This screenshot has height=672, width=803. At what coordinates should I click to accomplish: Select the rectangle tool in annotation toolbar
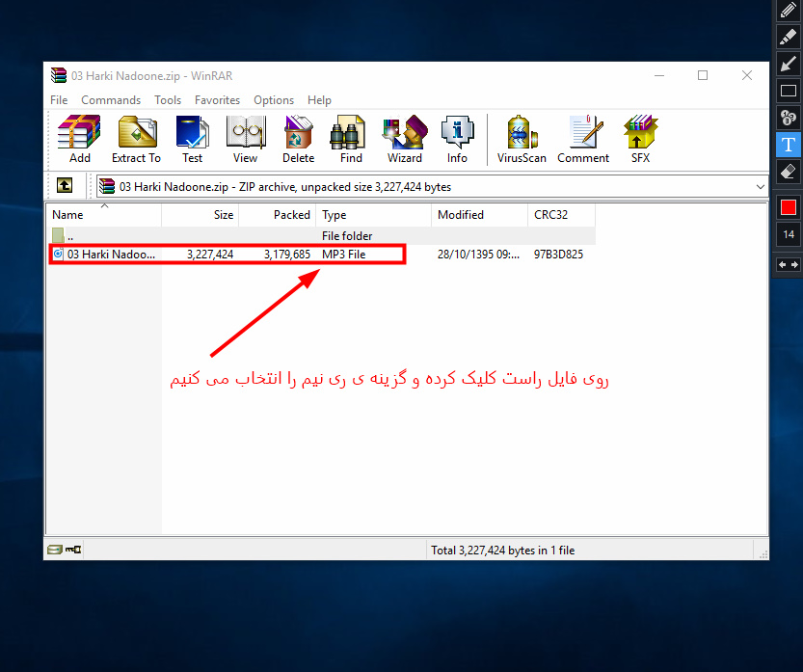click(789, 92)
